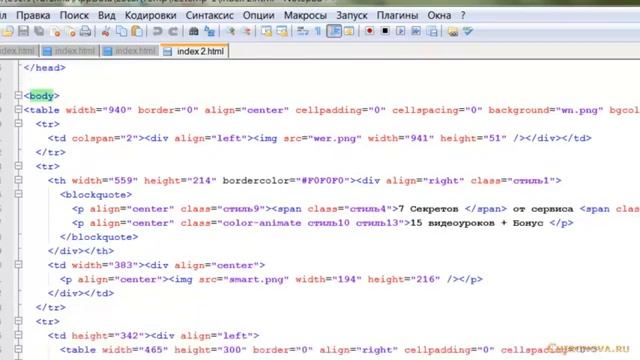Open the Окна menu
The width and height of the screenshot is (640, 360).
439,16
